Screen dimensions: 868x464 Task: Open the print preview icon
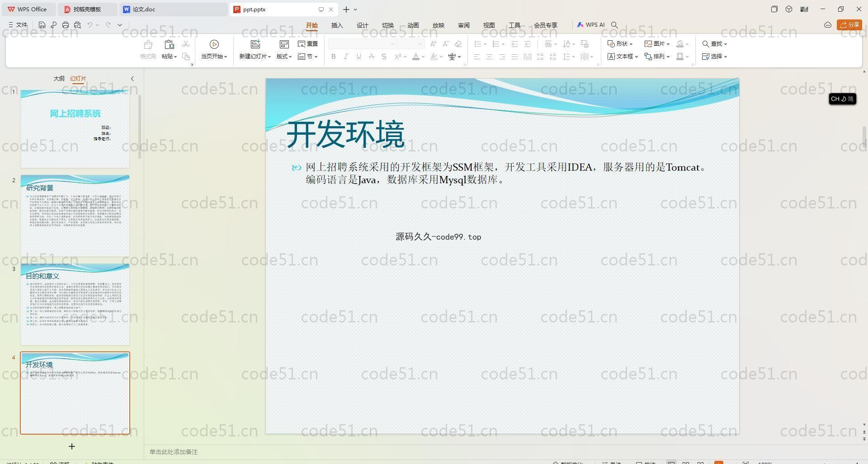(77, 25)
